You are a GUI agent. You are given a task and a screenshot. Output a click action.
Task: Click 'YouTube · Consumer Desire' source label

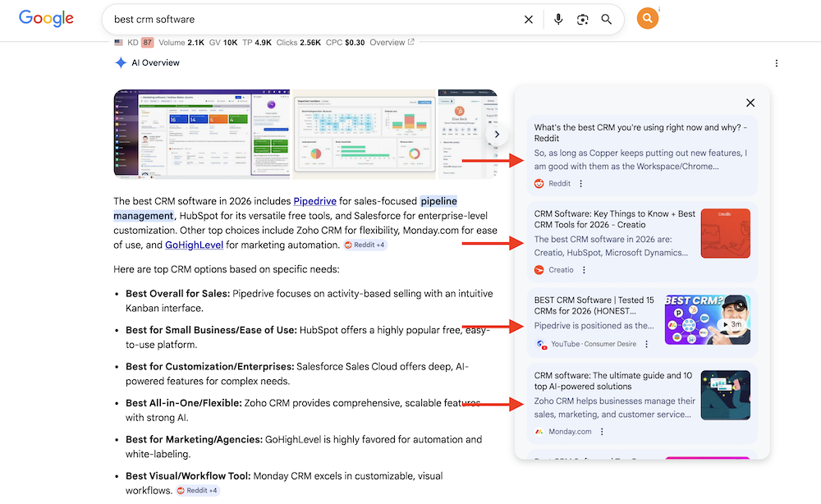click(594, 344)
